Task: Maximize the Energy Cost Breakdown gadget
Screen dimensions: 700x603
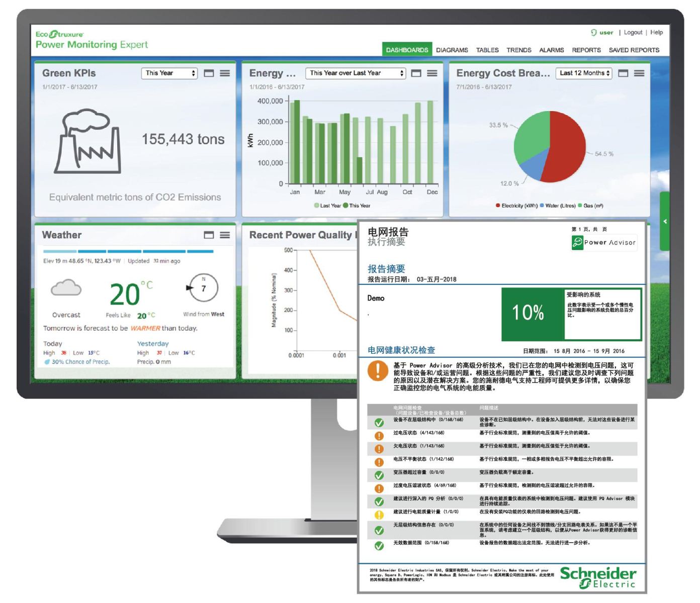Action: pos(623,73)
